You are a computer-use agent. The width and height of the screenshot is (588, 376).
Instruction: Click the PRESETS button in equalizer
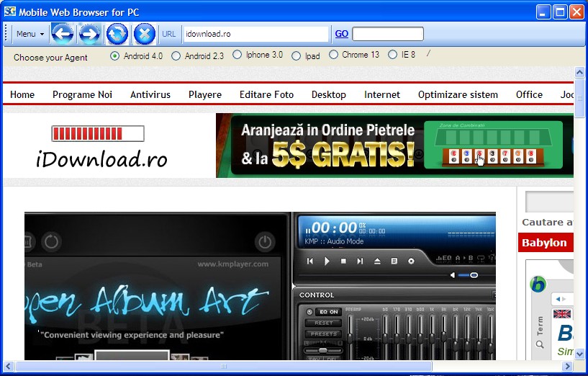[x=323, y=334]
